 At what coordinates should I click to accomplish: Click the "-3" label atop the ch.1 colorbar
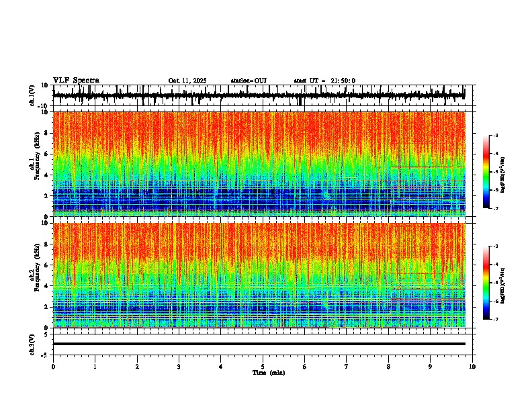click(x=495, y=135)
